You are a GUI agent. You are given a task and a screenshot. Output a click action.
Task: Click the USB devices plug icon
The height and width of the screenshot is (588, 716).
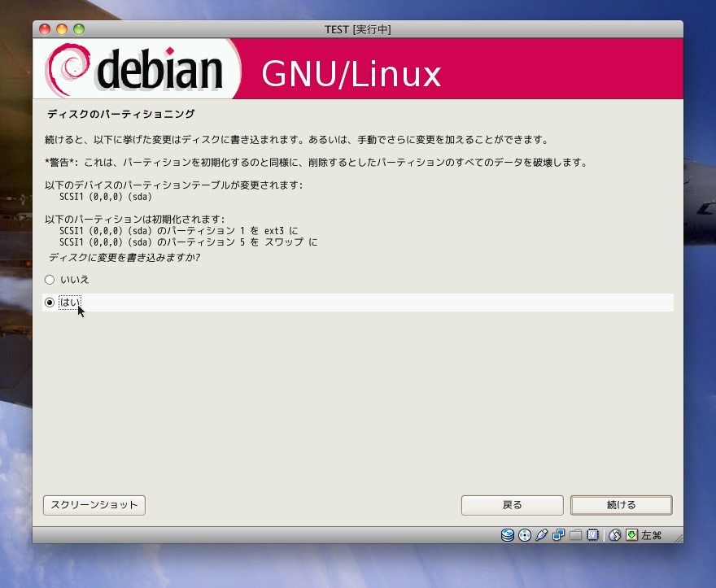[x=542, y=535]
